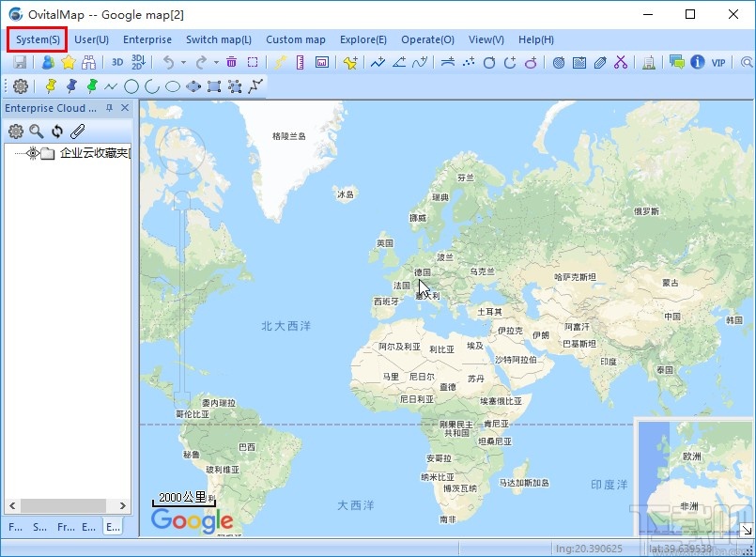The height and width of the screenshot is (557, 756).
Task: Open the binoculars search icon
Action: pyautogui.click(x=89, y=62)
